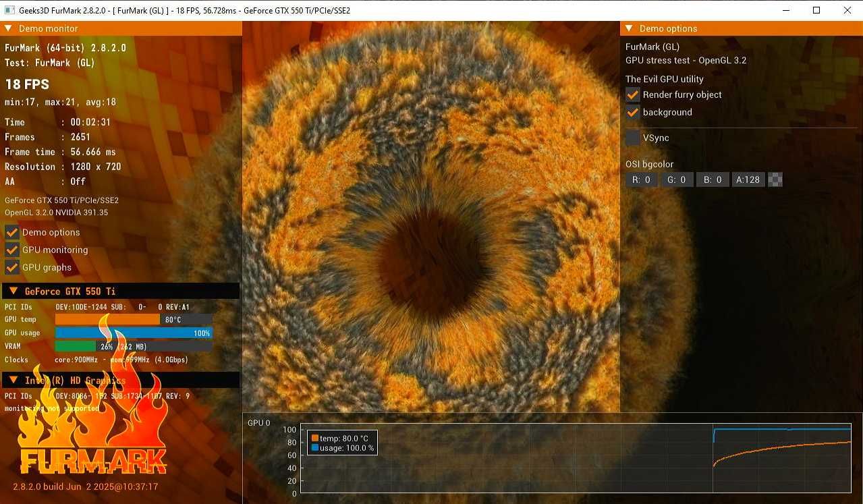The height and width of the screenshot is (504, 863).
Task: Click the 'min:17, max:21, avg:18' line
Action: (61, 103)
